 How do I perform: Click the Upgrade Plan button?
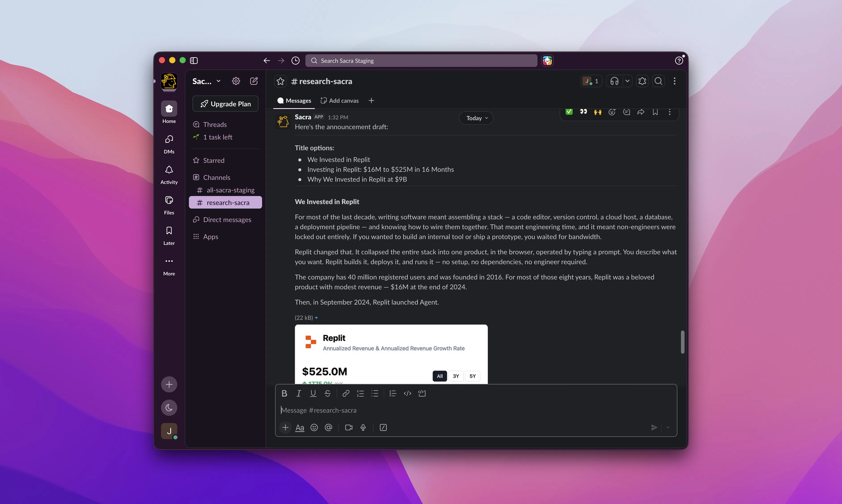coord(225,104)
